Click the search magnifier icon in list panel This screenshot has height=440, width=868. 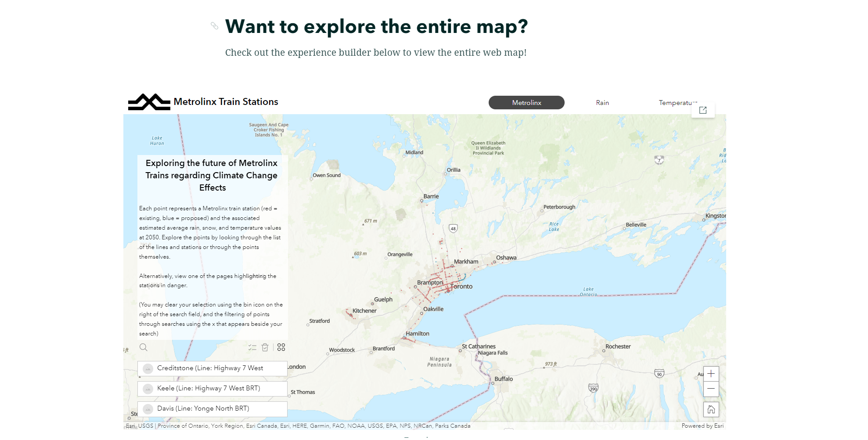tap(144, 347)
